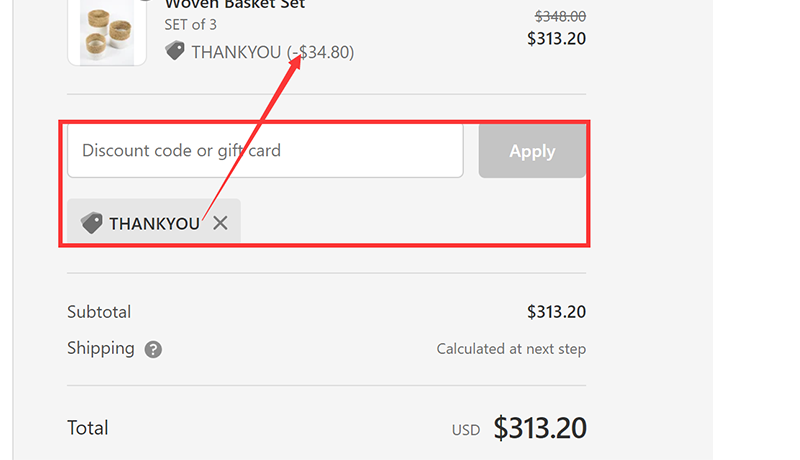Click the tag icon in the THANKYOU chip

tap(92, 223)
